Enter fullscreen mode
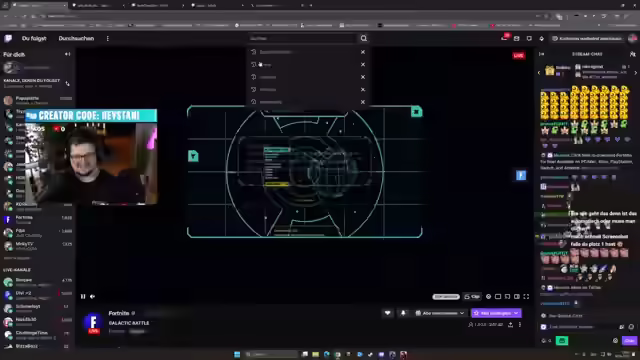The height and width of the screenshot is (360, 640). [526, 297]
